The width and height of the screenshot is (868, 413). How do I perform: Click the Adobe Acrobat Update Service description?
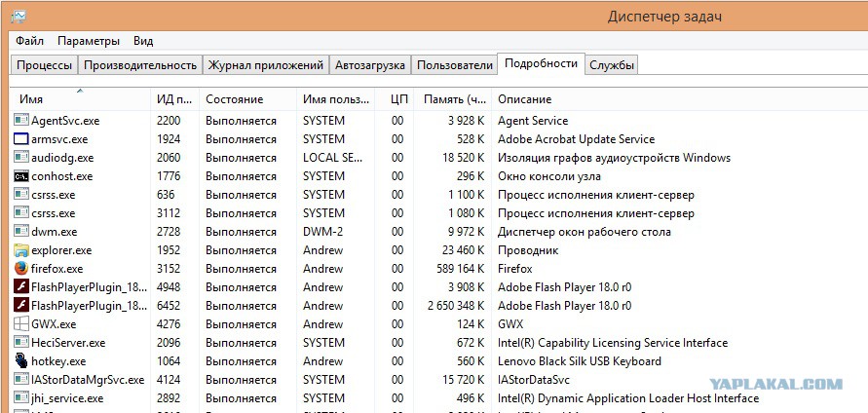pyautogui.click(x=577, y=139)
